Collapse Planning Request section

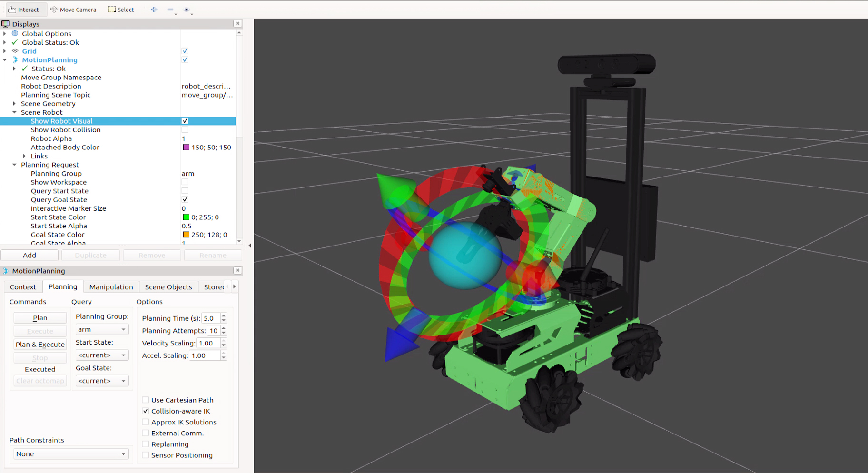point(14,165)
